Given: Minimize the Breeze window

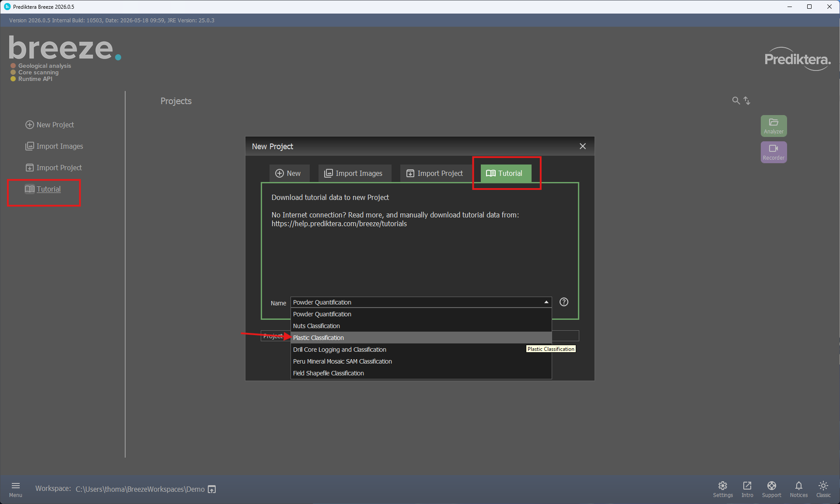Looking at the screenshot, I should pyautogui.click(x=790, y=7).
